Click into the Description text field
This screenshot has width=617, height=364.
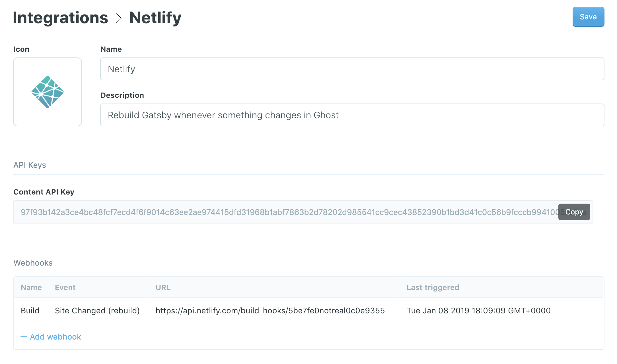click(x=352, y=115)
